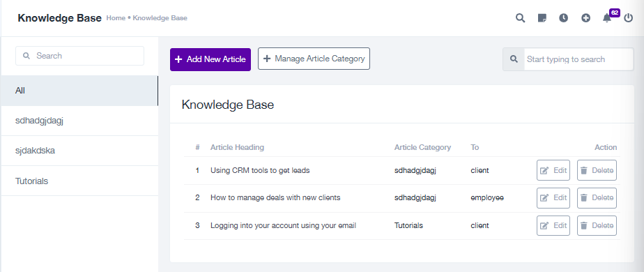Viewport: 644px width, 272px height.
Task: Click the sidebar Search field
Action: click(79, 56)
